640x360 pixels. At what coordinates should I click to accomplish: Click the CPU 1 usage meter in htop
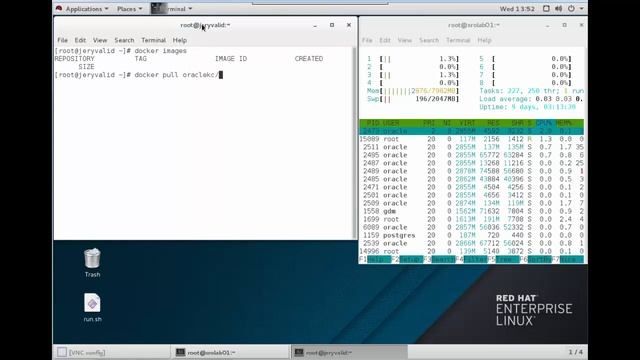click(413, 59)
